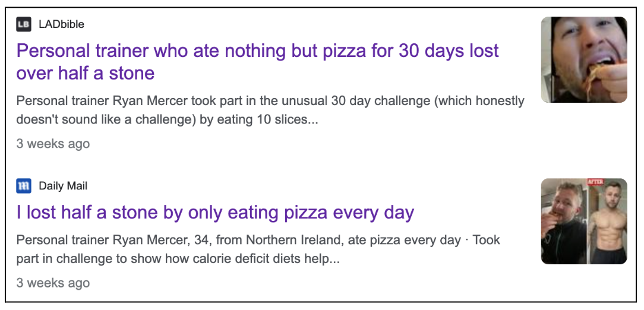
Task: Open the LADbible source name label
Action: tap(61, 24)
